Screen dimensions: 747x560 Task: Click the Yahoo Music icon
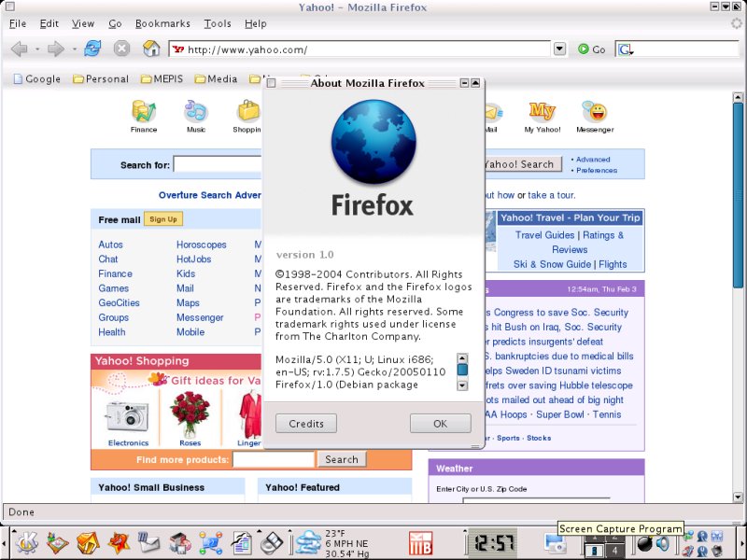coord(196,111)
